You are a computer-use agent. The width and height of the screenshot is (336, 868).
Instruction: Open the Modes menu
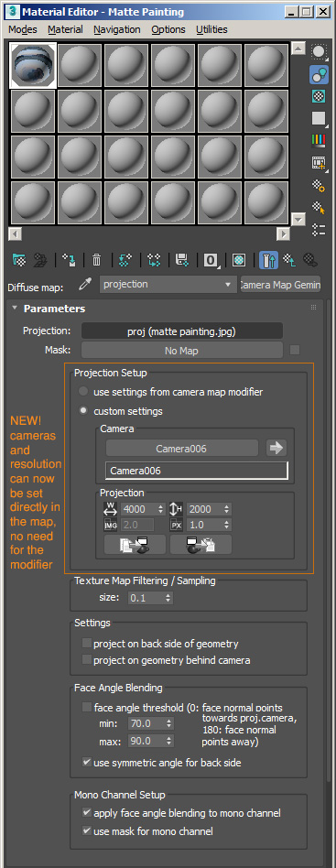23,29
